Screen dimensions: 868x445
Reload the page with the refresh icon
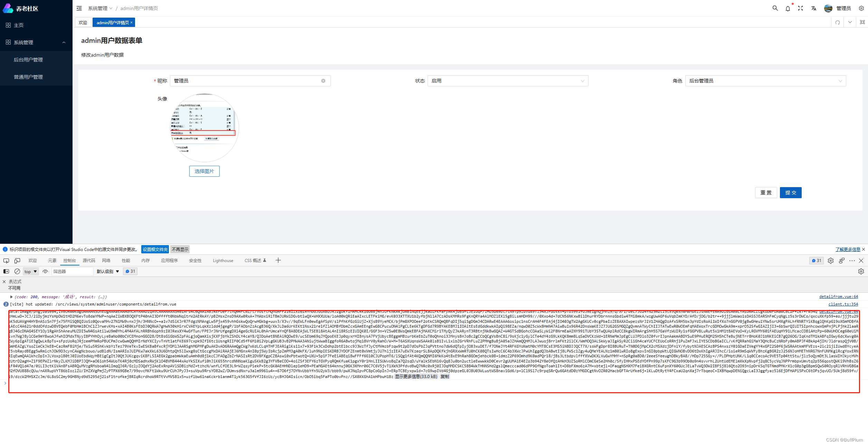tap(838, 22)
